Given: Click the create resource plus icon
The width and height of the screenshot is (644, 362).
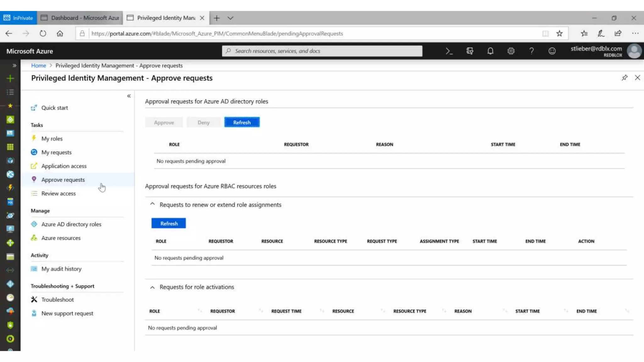Looking at the screenshot, I should point(10,79).
